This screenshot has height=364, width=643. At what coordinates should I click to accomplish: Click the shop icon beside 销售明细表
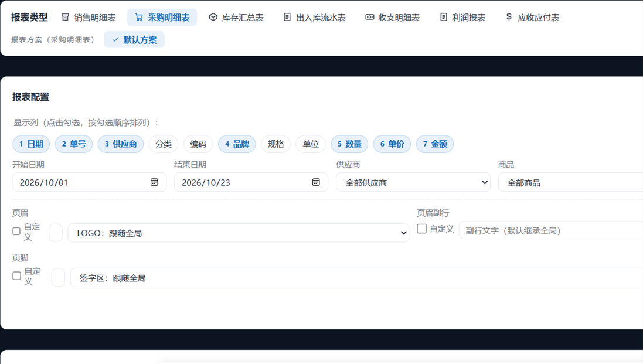click(x=65, y=17)
